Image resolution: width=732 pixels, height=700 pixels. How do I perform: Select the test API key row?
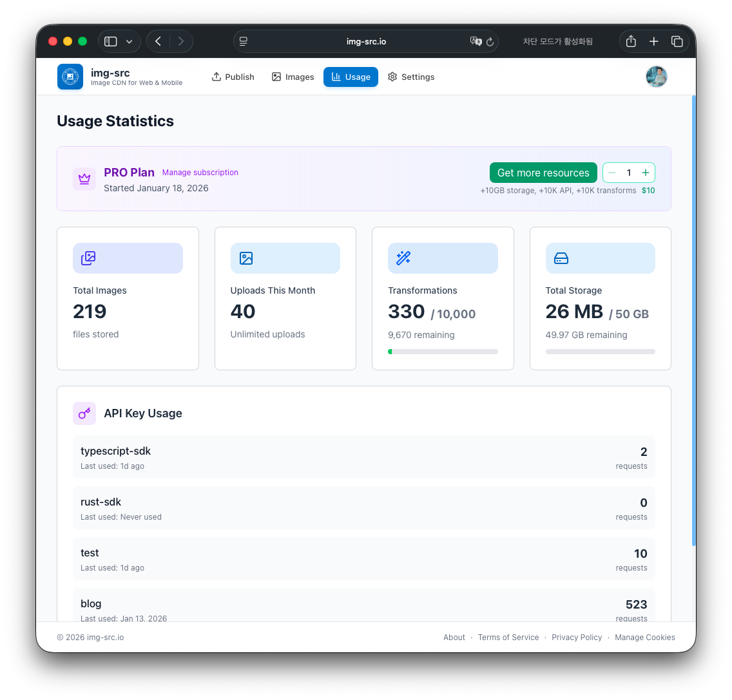pyautogui.click(x=364, y=559)
